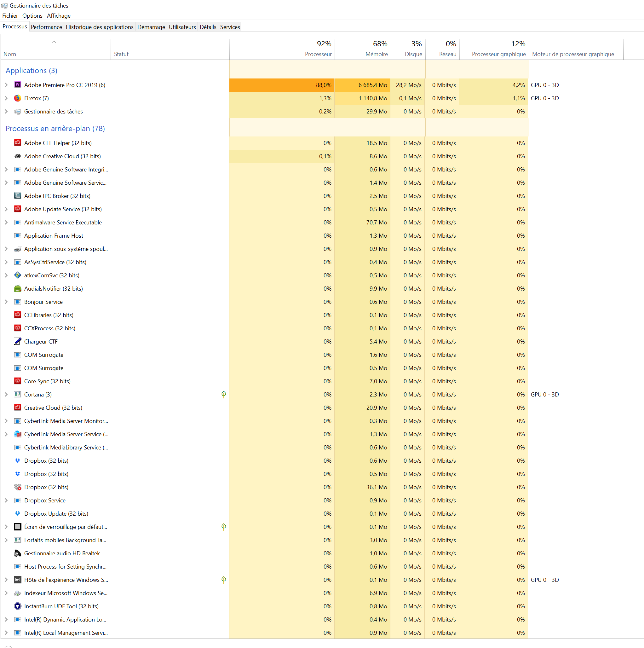This screenshot has width=644, height=648.
Task: Click the Dropbox icon on the 36,1 Mo row
Action: point(17,487)
